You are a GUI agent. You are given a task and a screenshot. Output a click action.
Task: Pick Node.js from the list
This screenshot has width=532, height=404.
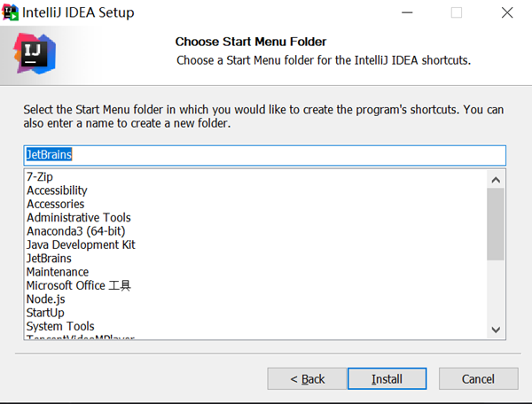45,299
